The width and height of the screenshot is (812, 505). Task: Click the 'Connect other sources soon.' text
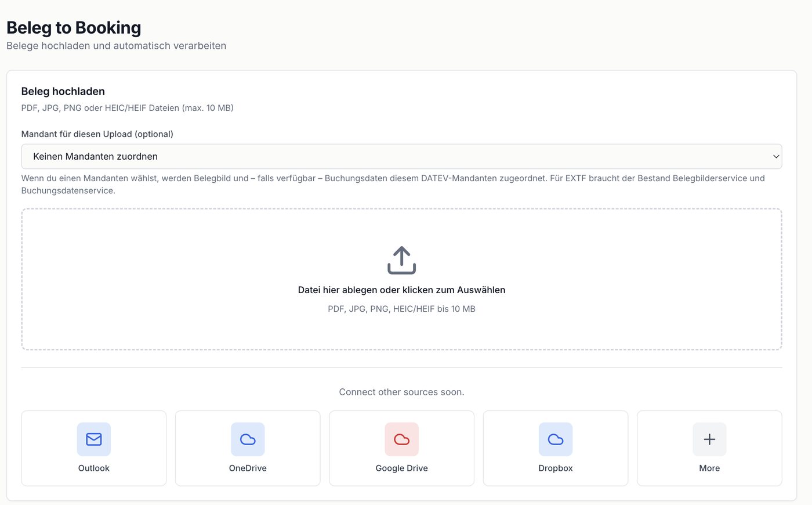click(x=401, y=392)
